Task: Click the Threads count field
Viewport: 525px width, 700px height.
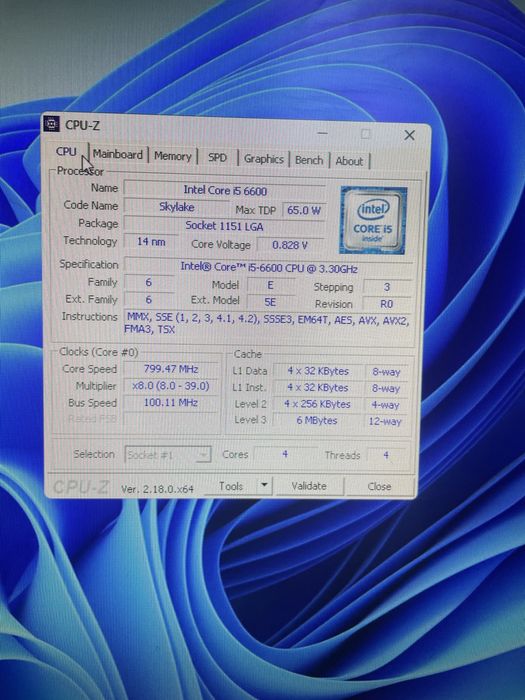Action: (386, 455)
